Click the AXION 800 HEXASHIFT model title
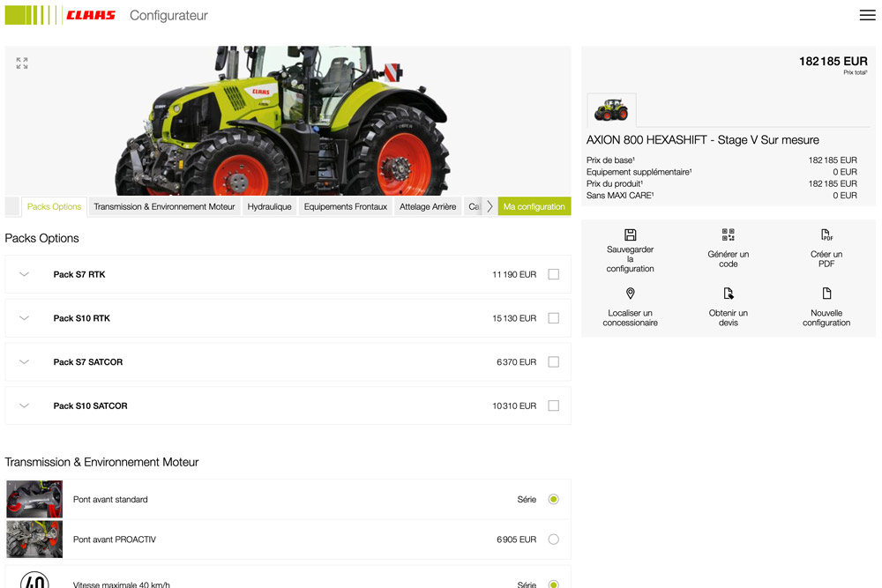882x588 pixels. tap(703, 140)
